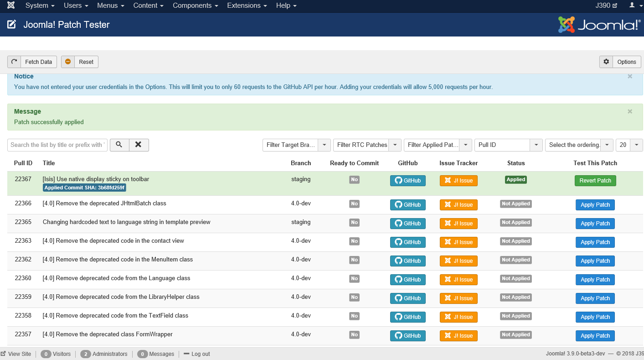Viewport: 644px width, 360px height.
Task: Click Log out in the status bar
Action: [x=197, y=354]
